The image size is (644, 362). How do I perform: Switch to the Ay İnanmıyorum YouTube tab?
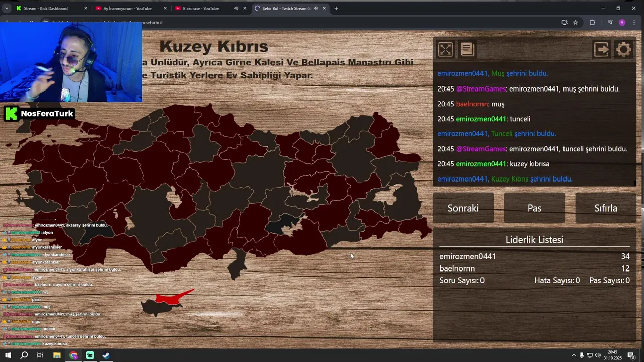click(x=127, y=8)
